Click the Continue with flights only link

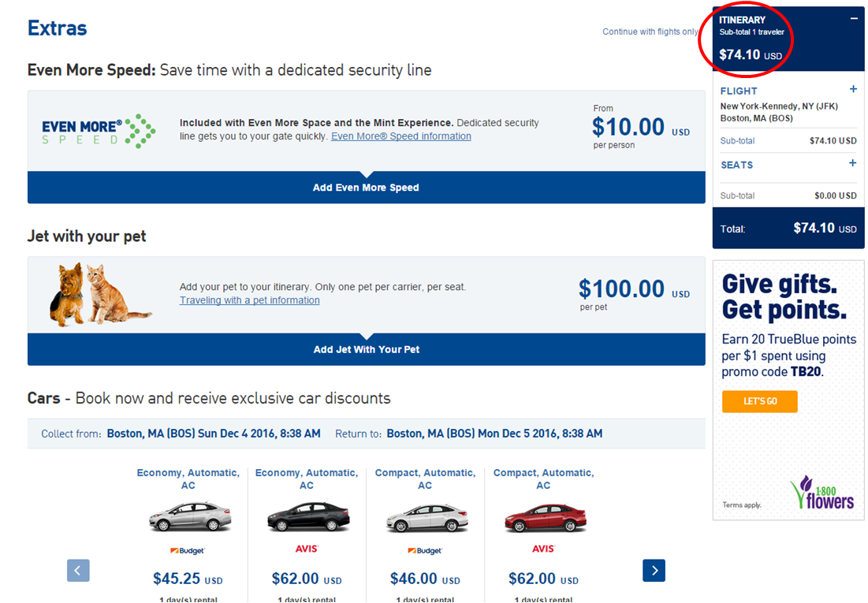[x=650, y=32]
